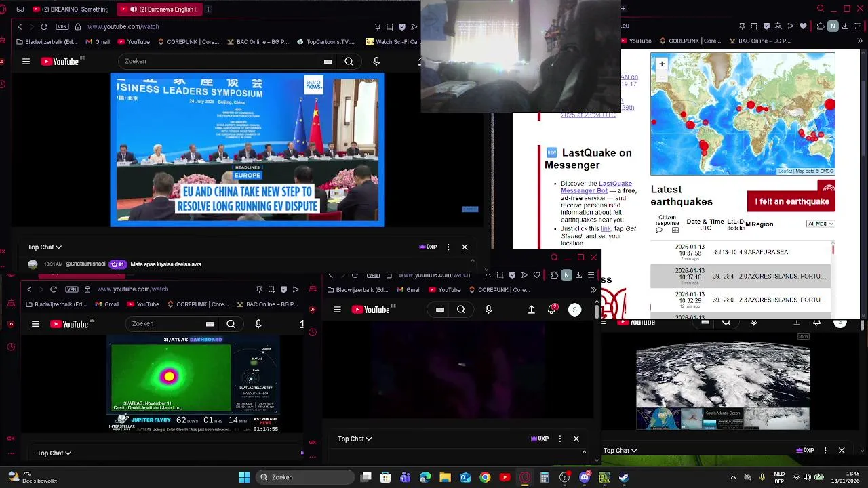Open Discord from taskbar
Image resolution: width=868 pixels, height=488 pixels.
(x=585, y=477)
